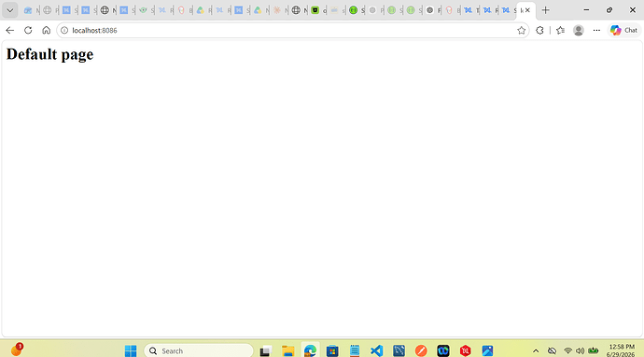Expand the tab search dropdown arrow
Screen dimensions: 644x357
click(10, 10)
